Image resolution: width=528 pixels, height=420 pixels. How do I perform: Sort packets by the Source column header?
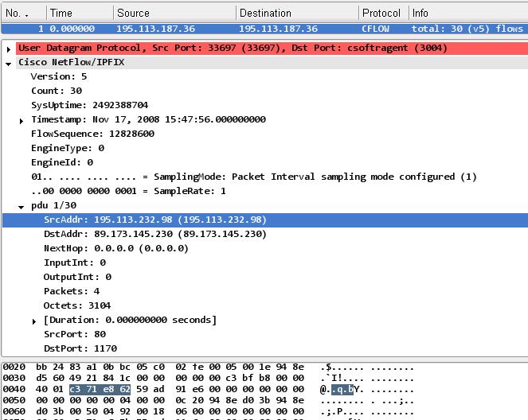click(x=174, y=14)
